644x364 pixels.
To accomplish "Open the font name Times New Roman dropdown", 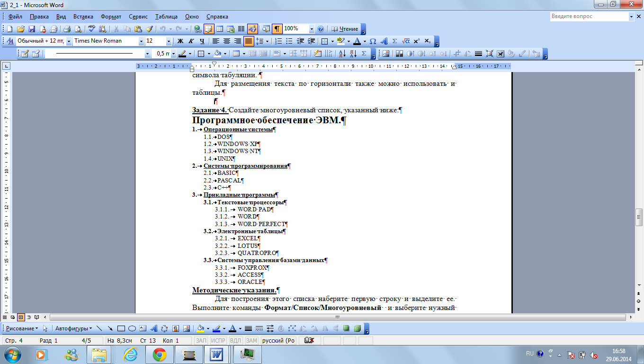I will point(141,41).
